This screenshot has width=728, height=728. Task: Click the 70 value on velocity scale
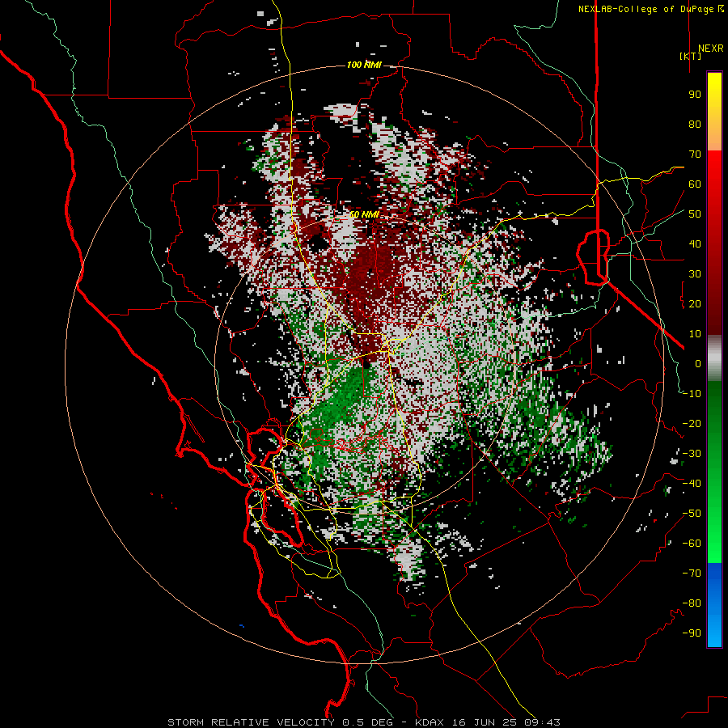[x=695, y=154]
